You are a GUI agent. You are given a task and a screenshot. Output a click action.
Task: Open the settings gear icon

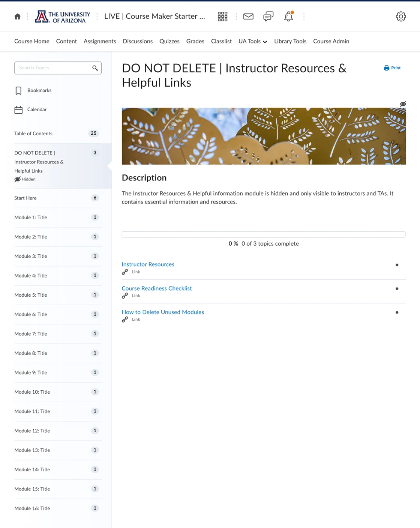tap(401, 17)
